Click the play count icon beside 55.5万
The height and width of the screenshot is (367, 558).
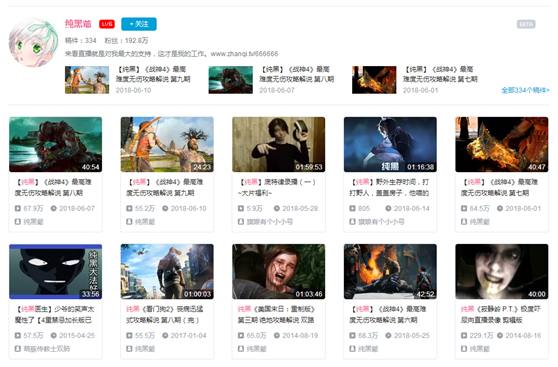pyautogui.click(x=129, y=335)
